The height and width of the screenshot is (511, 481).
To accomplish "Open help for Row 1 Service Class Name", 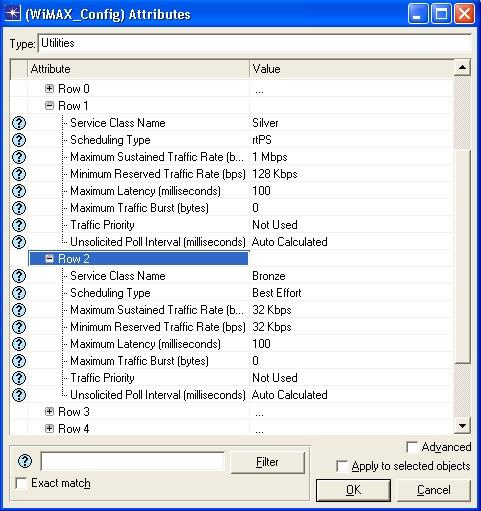I will (19, 123).
